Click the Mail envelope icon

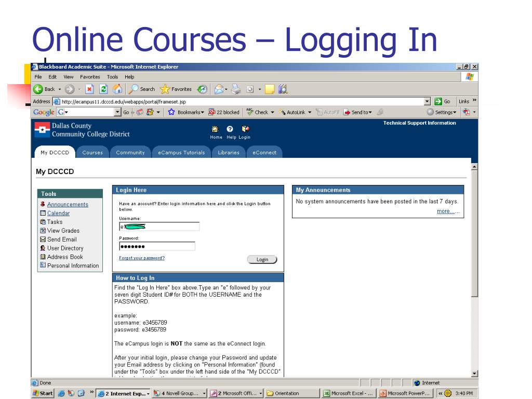(219, 89)
